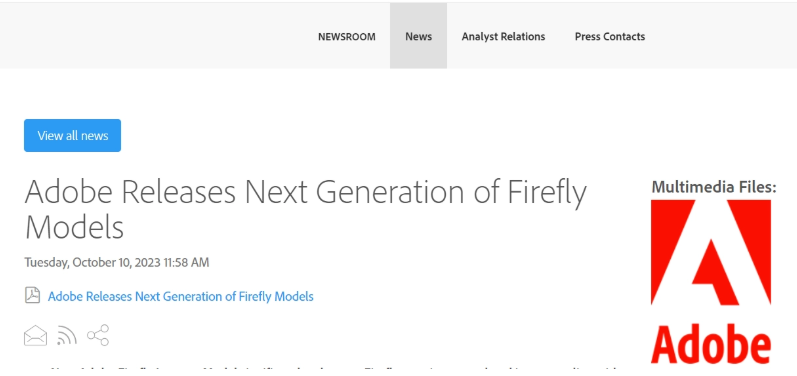Screen dimensions: 797x376
Task: Click the email envelope icon
Action: coord(36,336)
